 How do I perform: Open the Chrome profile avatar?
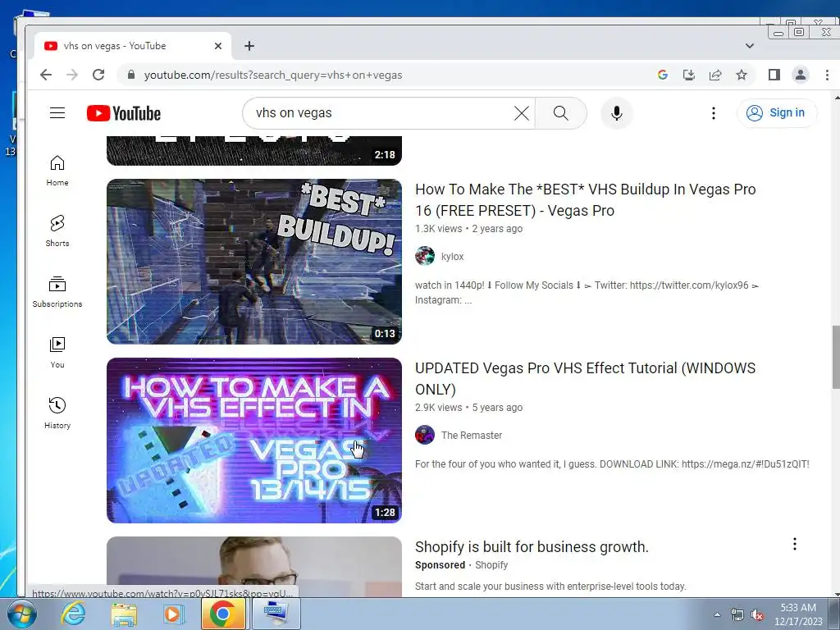(801, 75)
